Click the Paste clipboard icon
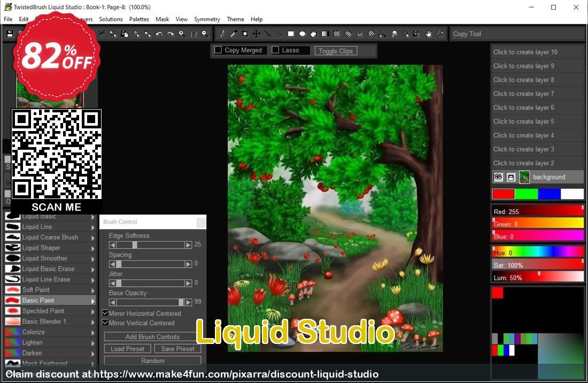588x383 pixels. (x=125, y=34)
